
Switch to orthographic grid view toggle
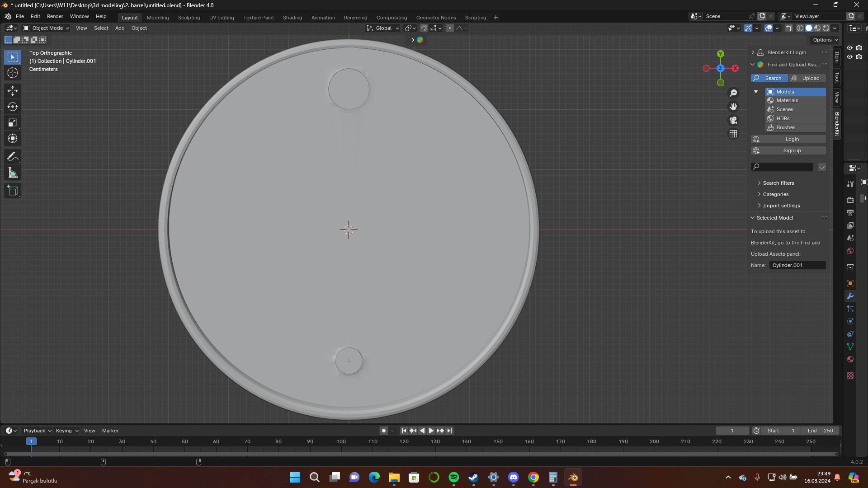[733, 134]
